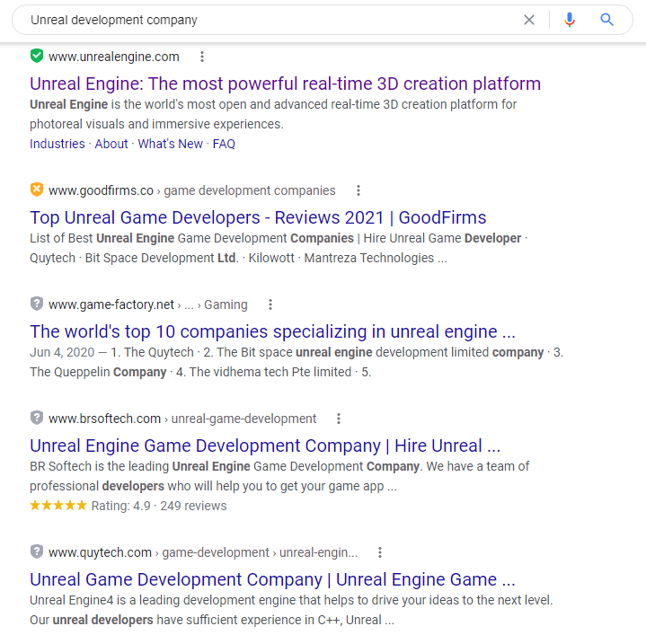Viewport: 646px width, 644px height.
Task: Start voice search with the microphone icon
Action: tap(570, 20)
